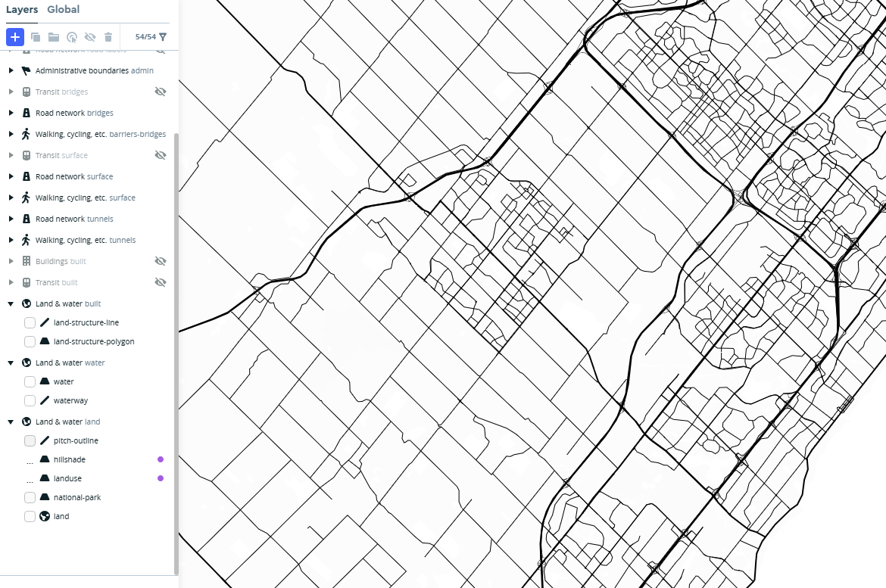The image size is (886, 588).
Task: Switch to the Global tab
Action: [63, 10]
